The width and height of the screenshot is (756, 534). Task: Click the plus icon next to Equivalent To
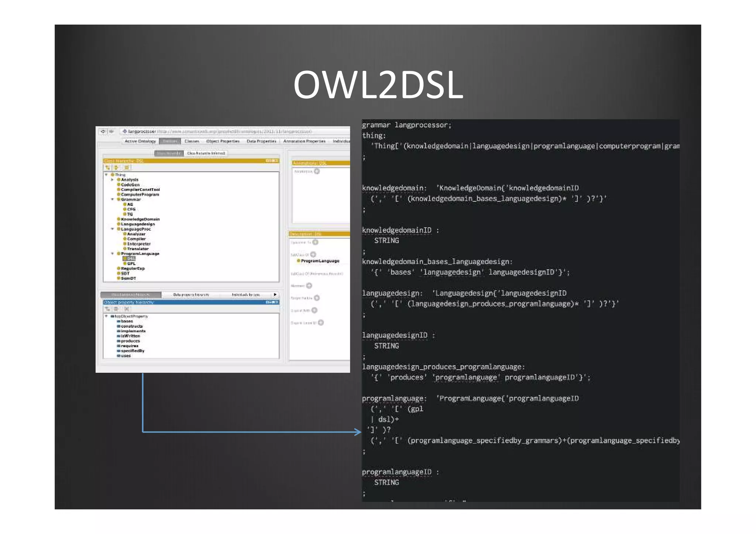[x=315, y=242]
